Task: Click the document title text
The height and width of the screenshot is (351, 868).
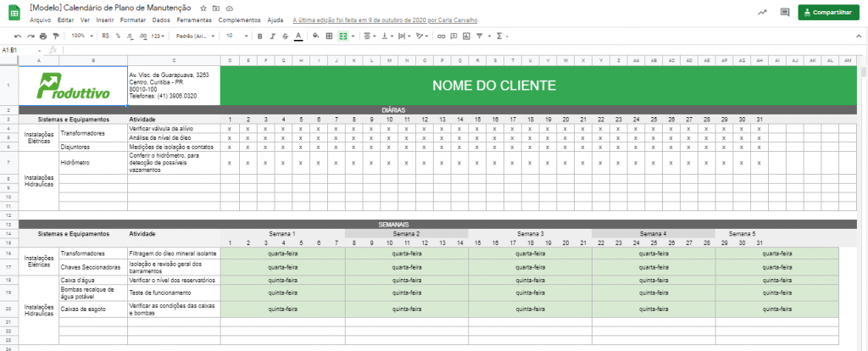Action: coord(111,8)
